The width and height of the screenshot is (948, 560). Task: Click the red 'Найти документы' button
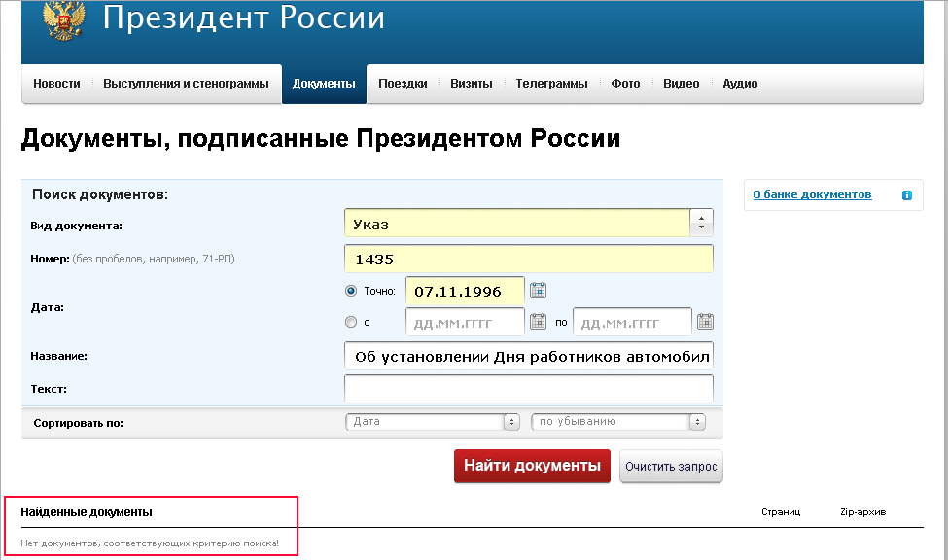tap(532, 466)
